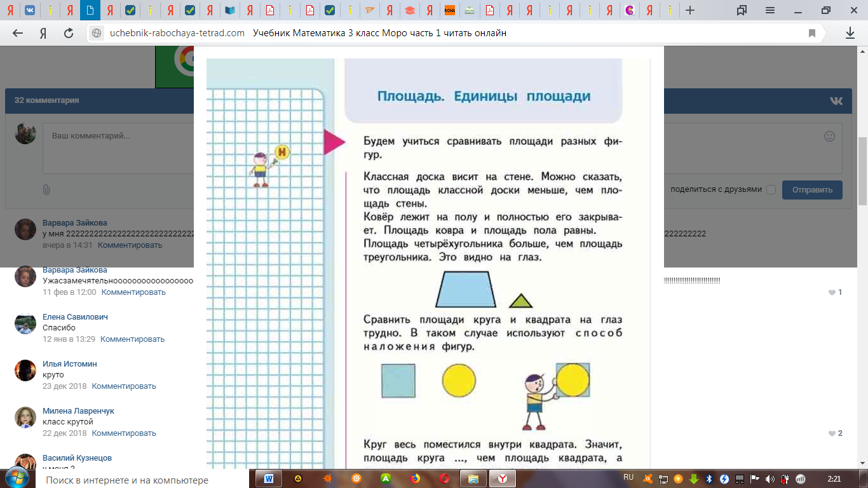The width and height of the screenshot is (868, 488).
Task: Toggle 'поделиться с друзьями' checkbox
Action: [x=771, y=189]
